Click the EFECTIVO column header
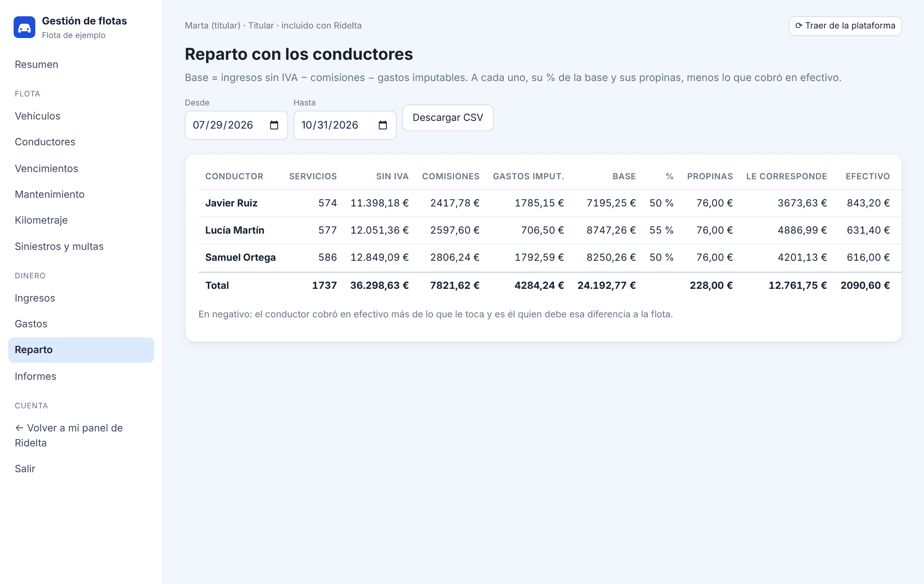Viewport: 924px width, 584px height. (867, 177)
